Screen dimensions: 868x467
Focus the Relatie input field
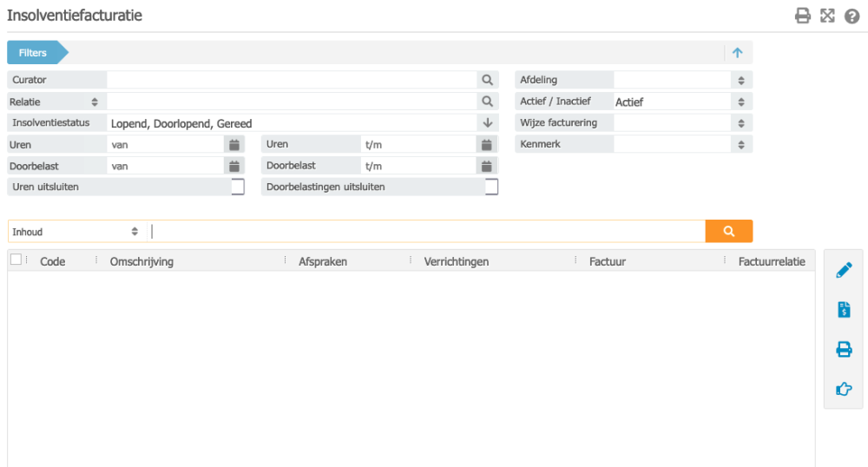pyautogui.click(x=292, y=102)
